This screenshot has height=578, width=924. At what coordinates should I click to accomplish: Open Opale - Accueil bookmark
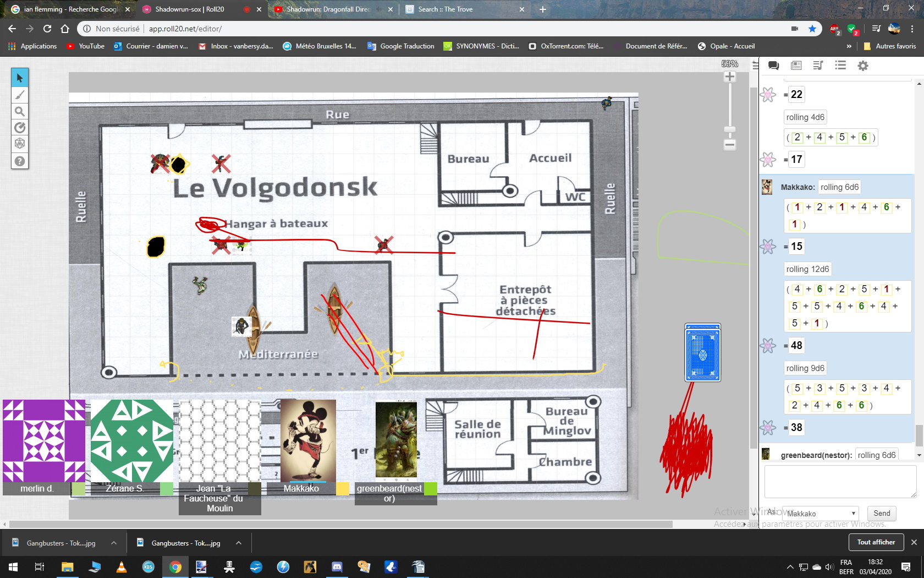[x=726, y=46]
